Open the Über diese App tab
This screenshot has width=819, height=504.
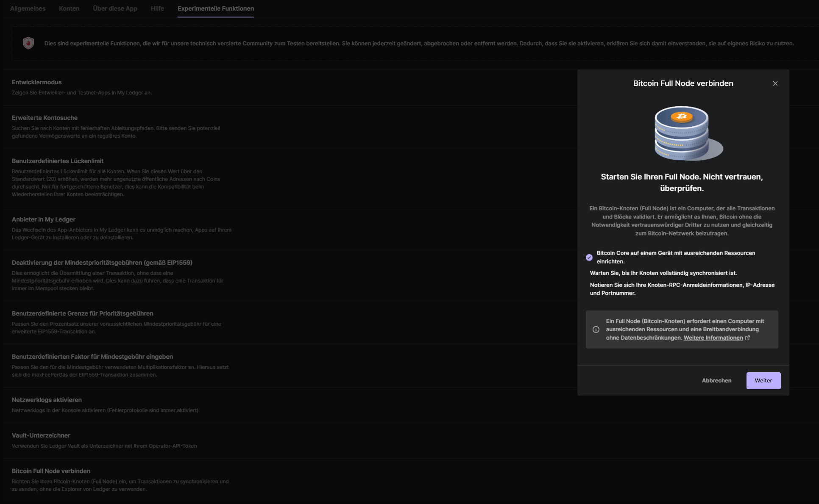[115, 8]
